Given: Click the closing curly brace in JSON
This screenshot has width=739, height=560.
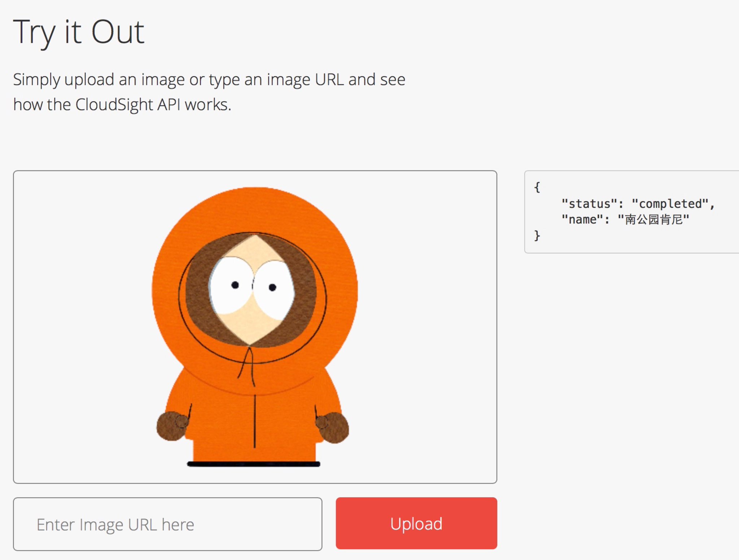Looking at the screenshot, I should point(537,235).
